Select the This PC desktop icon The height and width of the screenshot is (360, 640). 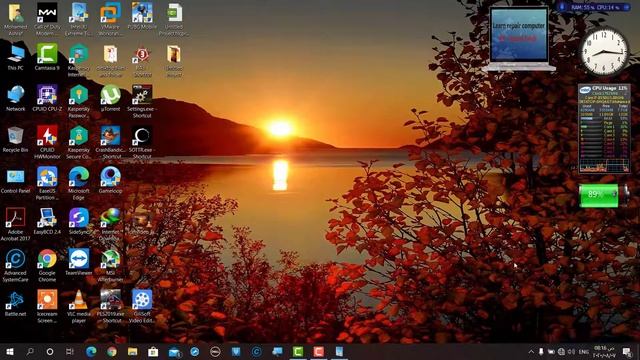point(16,57)
